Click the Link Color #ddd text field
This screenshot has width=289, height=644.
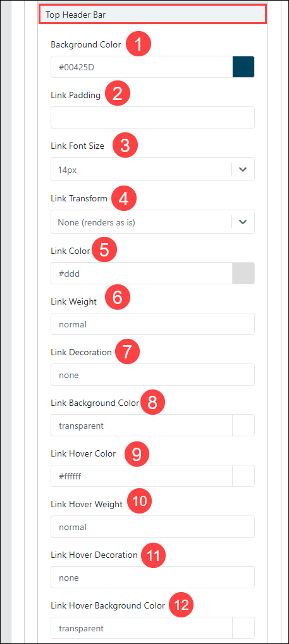(x=142, y=273)
